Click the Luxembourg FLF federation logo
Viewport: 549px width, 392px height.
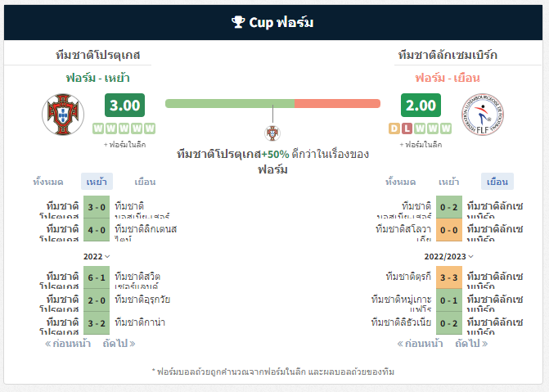click(483, 115)
